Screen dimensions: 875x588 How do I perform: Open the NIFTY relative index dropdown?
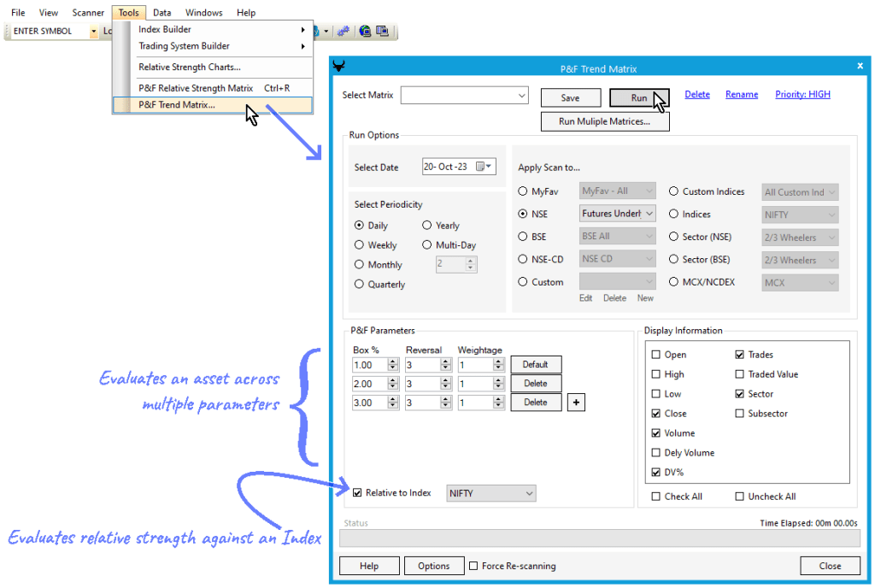529,493
